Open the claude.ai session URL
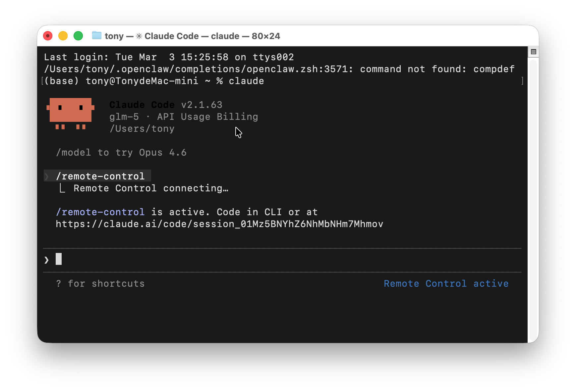This screenshot has width=576, height=392. pos(219,224)
